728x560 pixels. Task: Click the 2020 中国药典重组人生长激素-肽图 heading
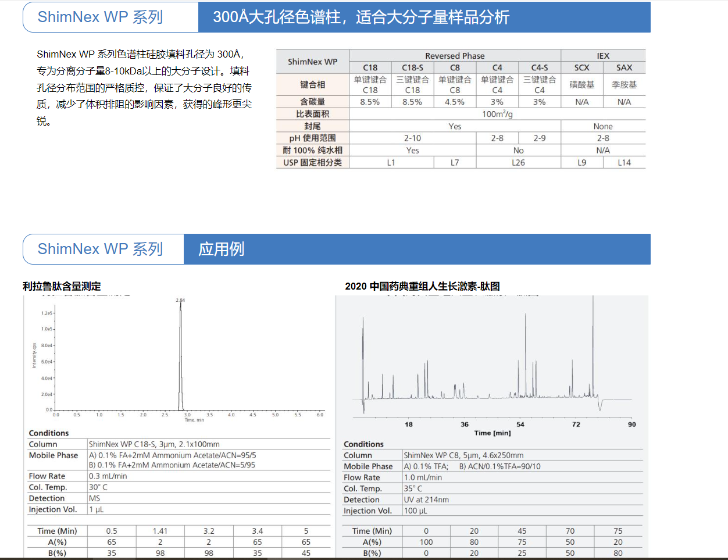422,286
